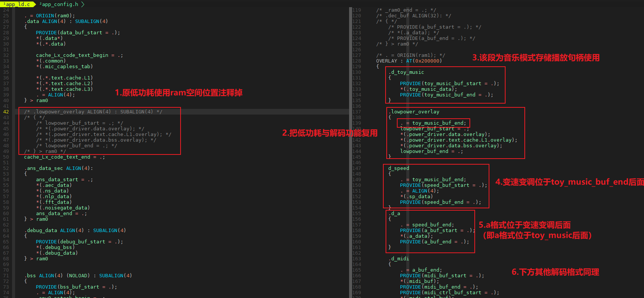
Task: Click PROVIDE(midi_buf_start = .) line
Action: pos(442,275)
